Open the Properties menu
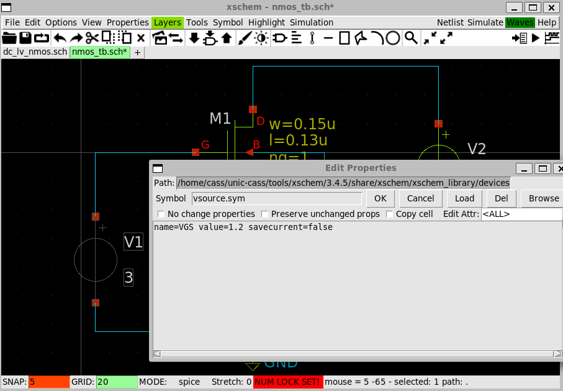 pos(127,22)
